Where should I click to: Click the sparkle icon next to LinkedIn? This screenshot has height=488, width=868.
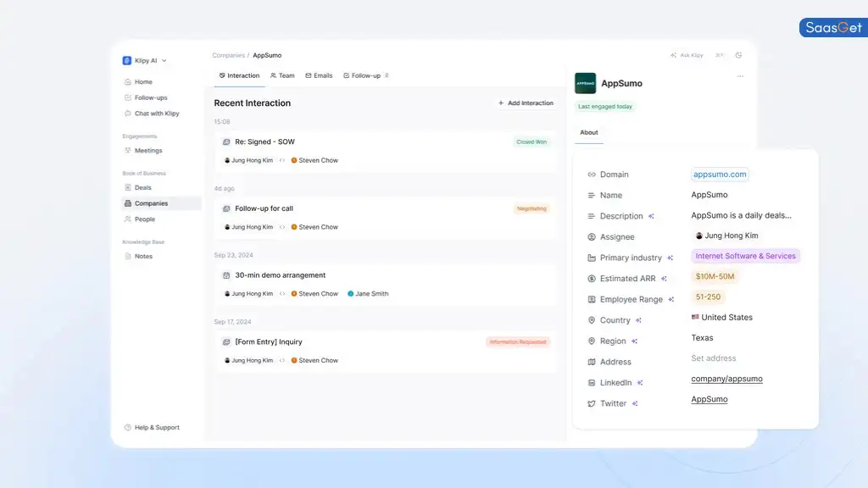pyautogui.click(x=640, y=383)
